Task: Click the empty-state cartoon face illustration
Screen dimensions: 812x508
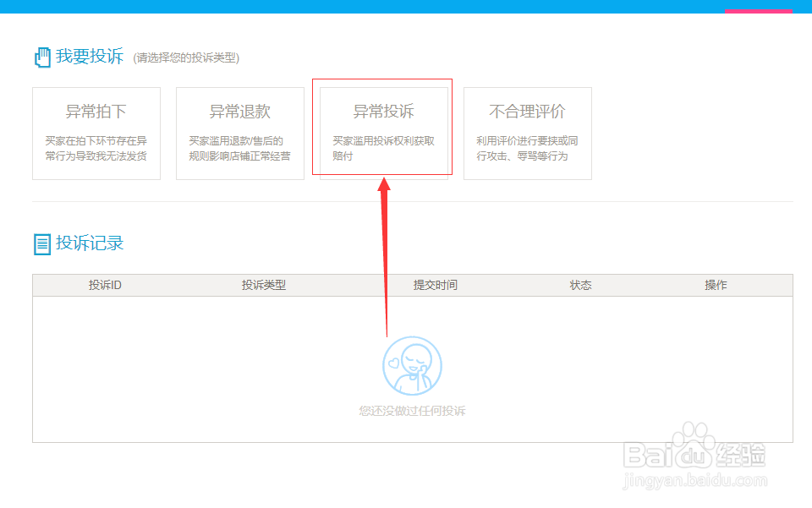Action: coord(412,366)
